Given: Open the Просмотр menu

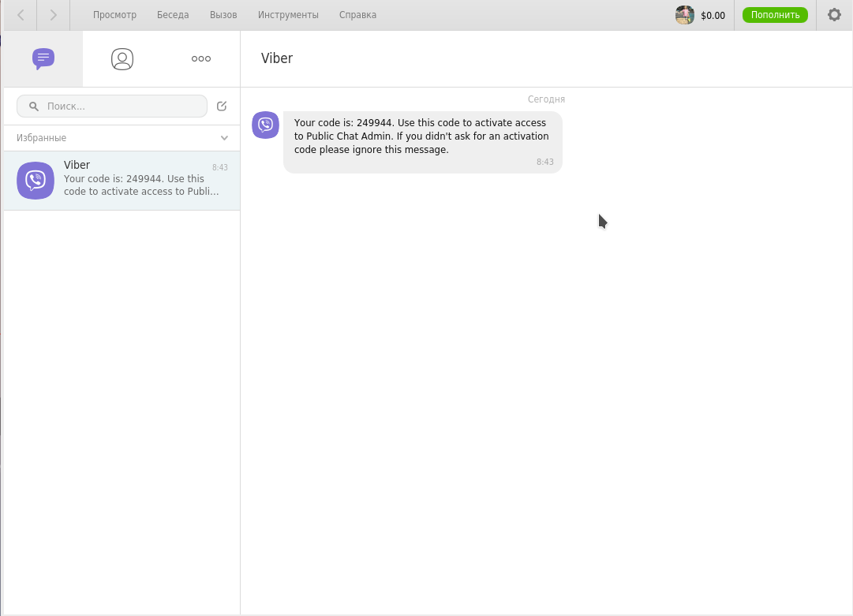Looking at the screenshot, I should tap(114, 15).
